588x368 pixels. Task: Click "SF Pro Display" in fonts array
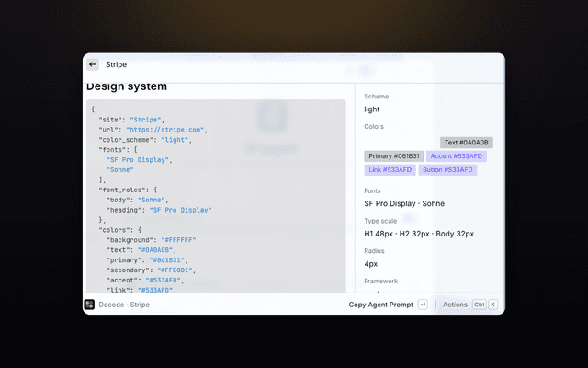[x=138, y=159]
